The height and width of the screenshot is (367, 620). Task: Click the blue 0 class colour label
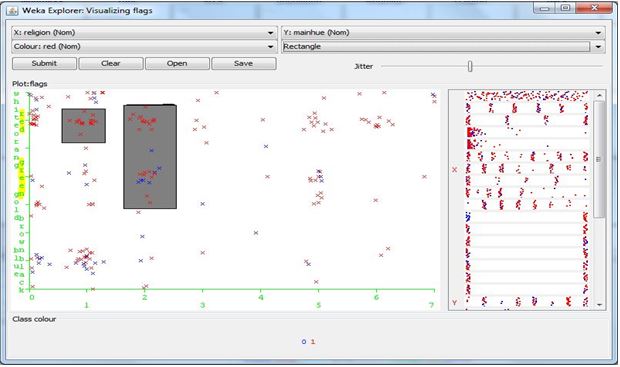pyautogui.click(x=304, y=341)
